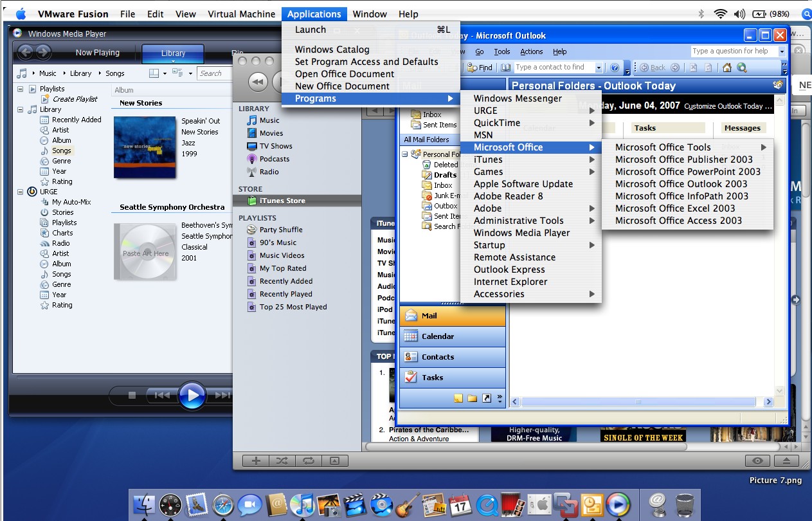Open Finder from the Dock

(145, 504)
